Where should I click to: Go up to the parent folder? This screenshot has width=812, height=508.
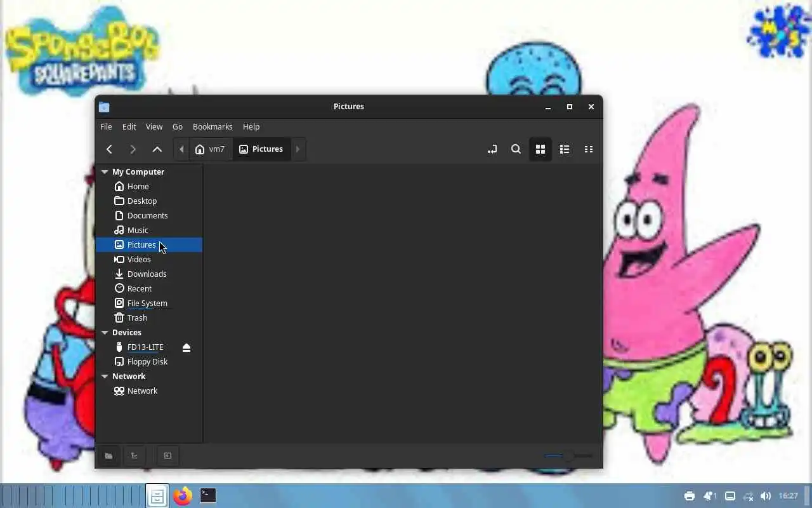(x=157, y=149)
